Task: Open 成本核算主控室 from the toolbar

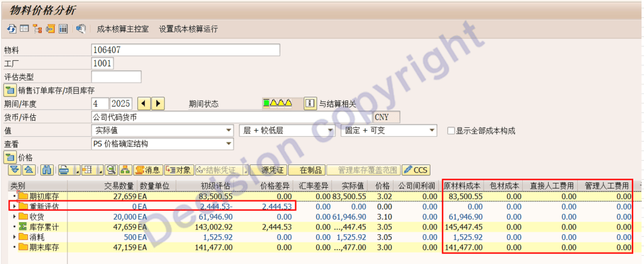Action: 123,29
